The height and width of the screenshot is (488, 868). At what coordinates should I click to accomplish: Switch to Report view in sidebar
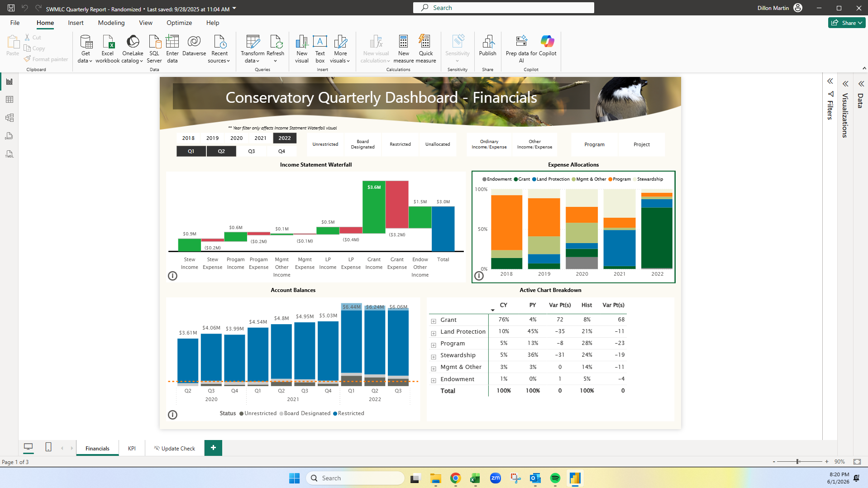point(10,81)
